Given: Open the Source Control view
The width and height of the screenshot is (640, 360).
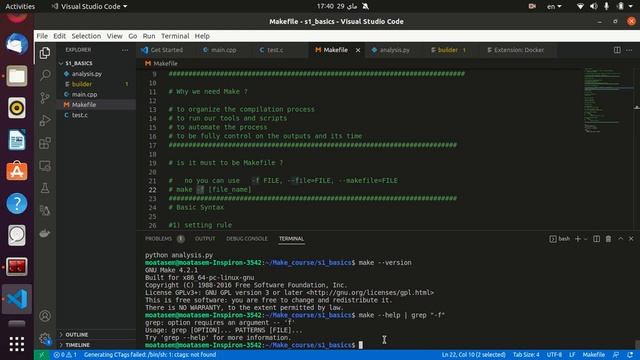Looking at the screenshot, I should coord(45,98).
